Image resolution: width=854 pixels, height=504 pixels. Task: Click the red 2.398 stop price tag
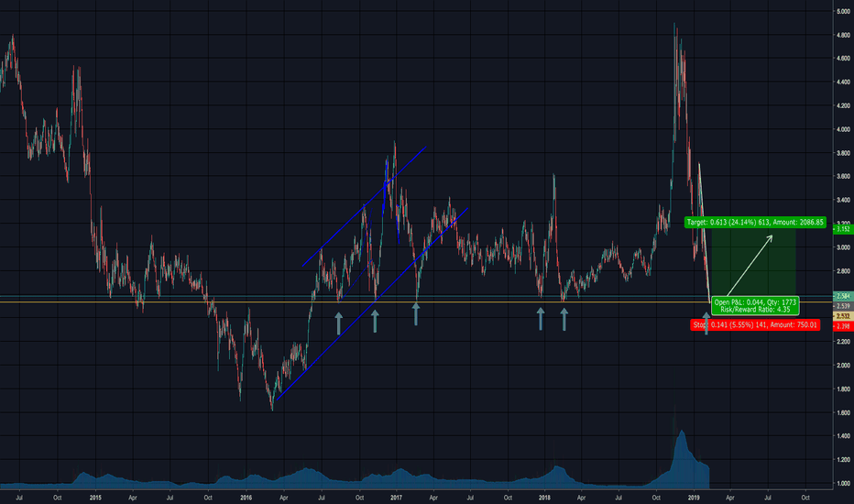tap(843, 326)
